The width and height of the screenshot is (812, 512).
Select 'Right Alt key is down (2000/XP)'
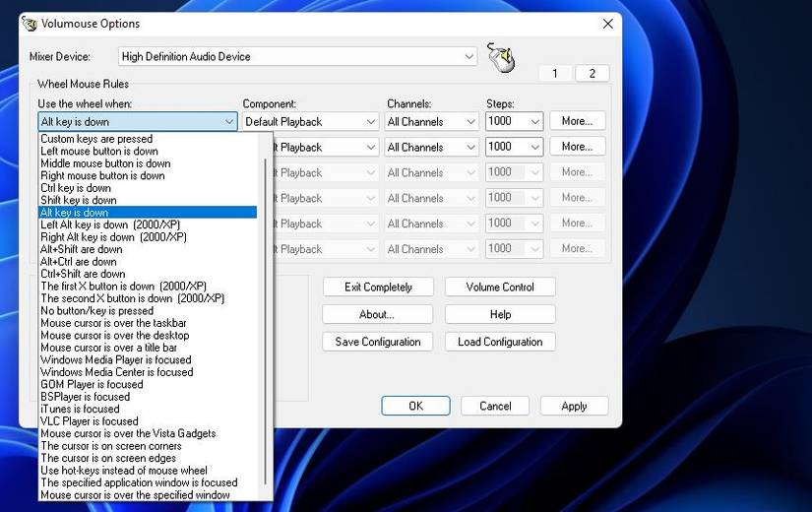[148, 237]
